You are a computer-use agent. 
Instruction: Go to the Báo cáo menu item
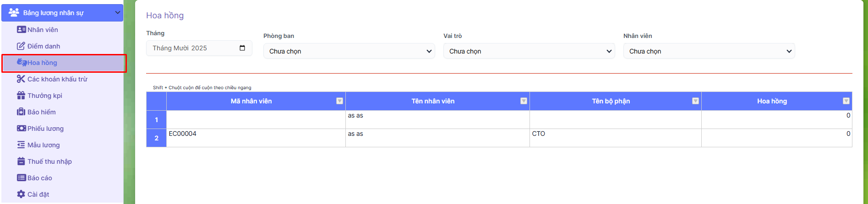(x=39, y=178)
